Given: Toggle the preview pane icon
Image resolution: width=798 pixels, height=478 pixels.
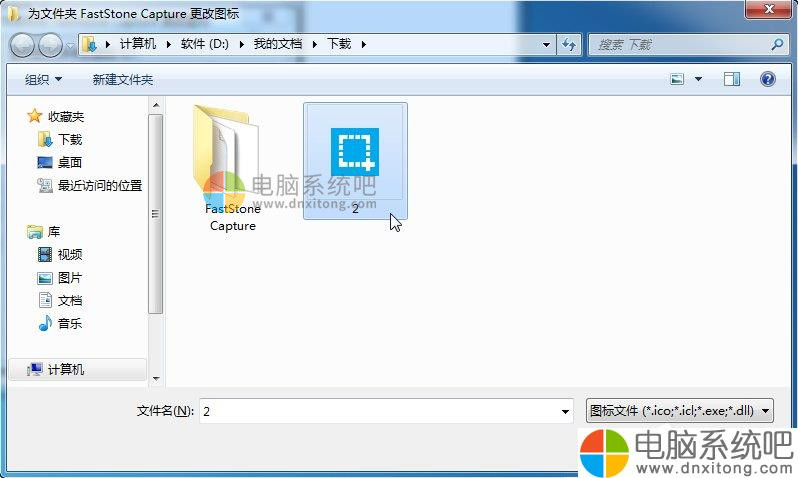Looking at the screenshot, I should [x=732, y=79].
